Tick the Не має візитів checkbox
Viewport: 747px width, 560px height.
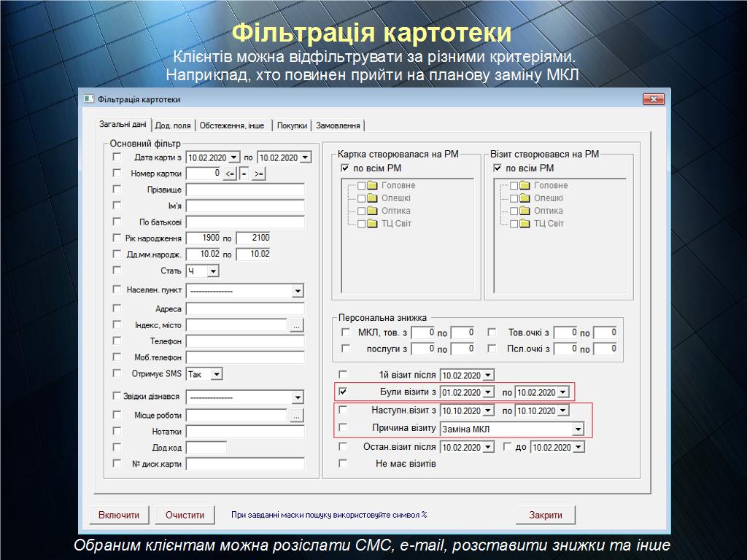point(344,463)
